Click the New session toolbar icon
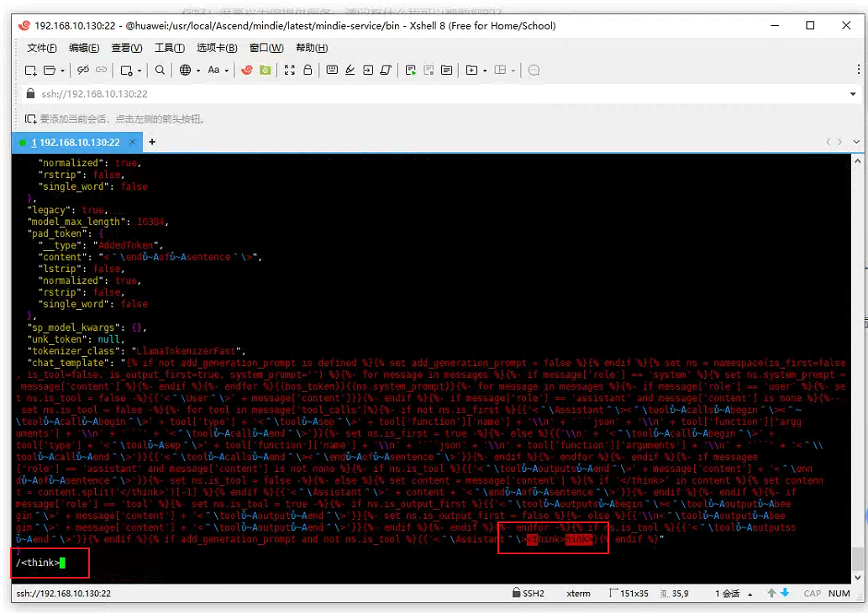The image size is (868, 613). (31, 71)
